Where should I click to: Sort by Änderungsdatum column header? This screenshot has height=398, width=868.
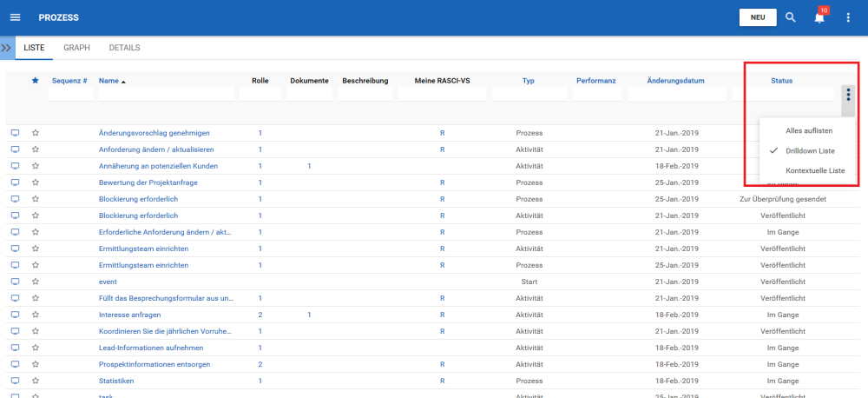tap(675, 81)
